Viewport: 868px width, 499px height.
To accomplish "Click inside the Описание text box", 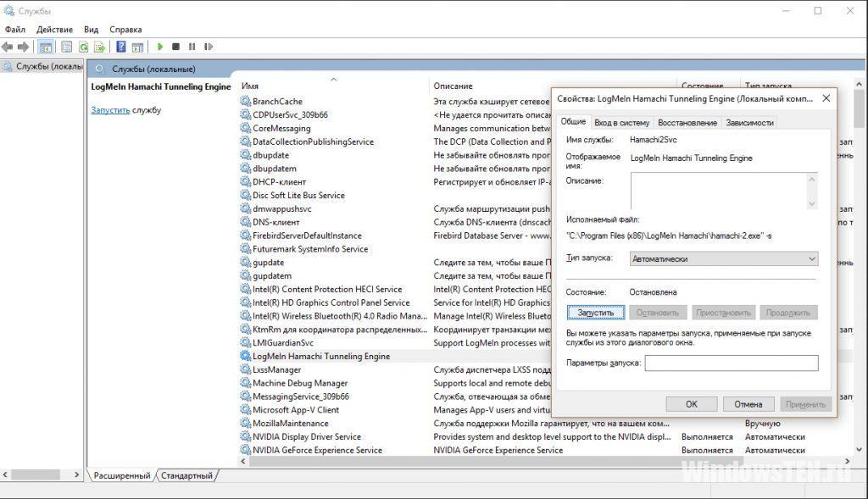I will click(x=719, y=191).
